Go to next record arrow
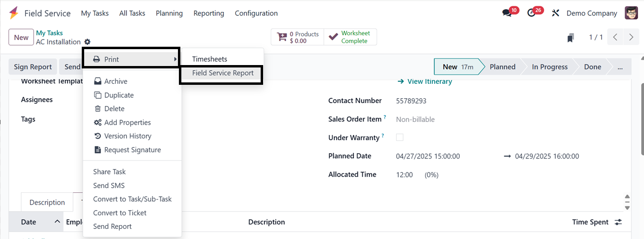 631,38
